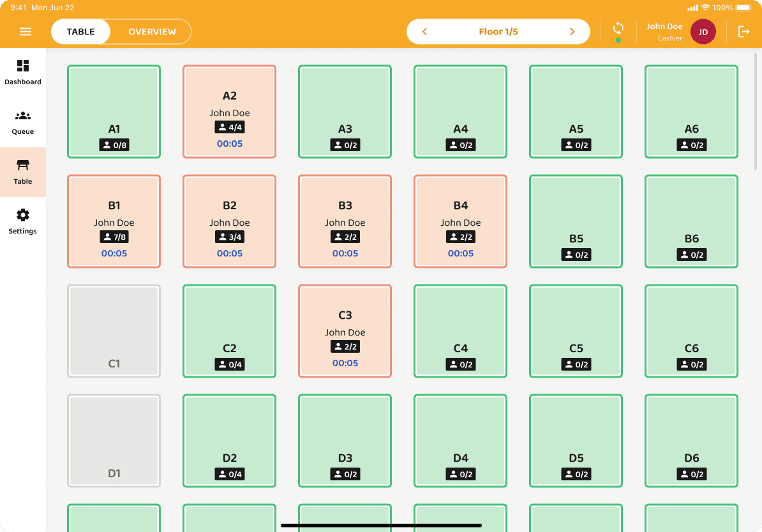Click John Doe Cashier label in header
The image size is (762, 532).
tap(664, 32)
